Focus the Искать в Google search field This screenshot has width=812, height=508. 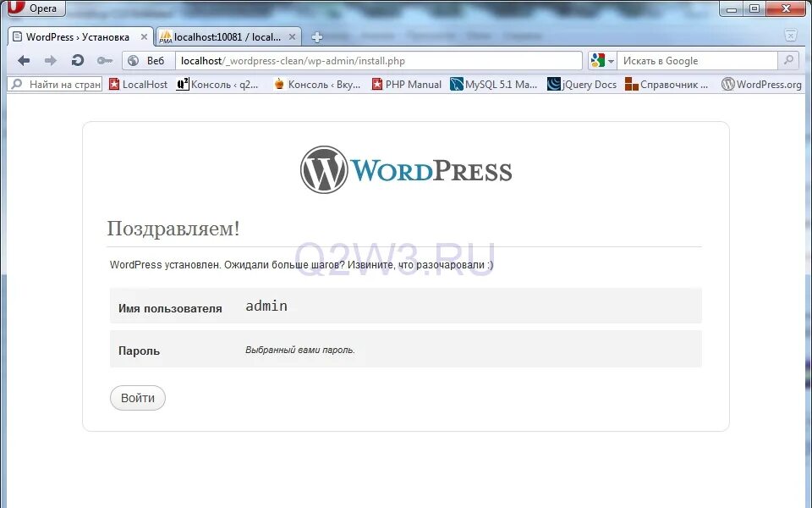point(698,61)
